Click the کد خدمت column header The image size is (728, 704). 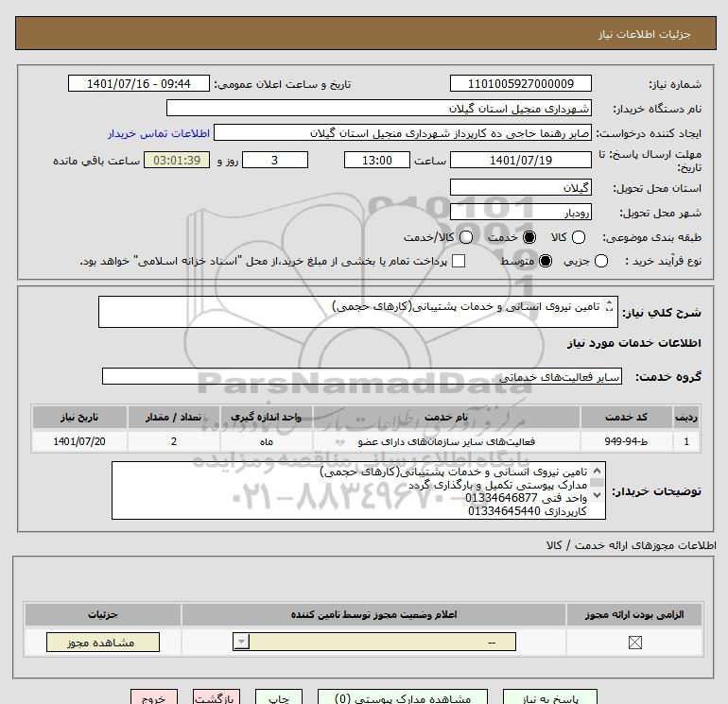(x=626, y=417)
